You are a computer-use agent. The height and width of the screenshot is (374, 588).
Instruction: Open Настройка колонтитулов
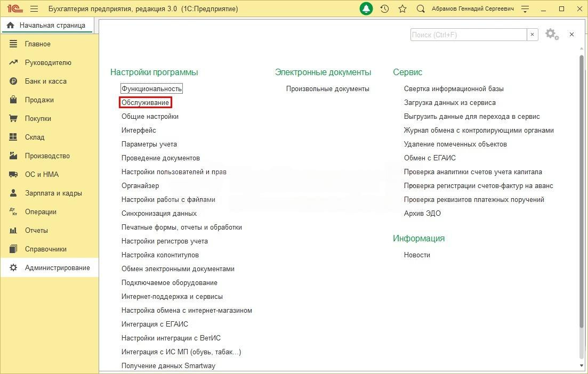click(160, 255)
